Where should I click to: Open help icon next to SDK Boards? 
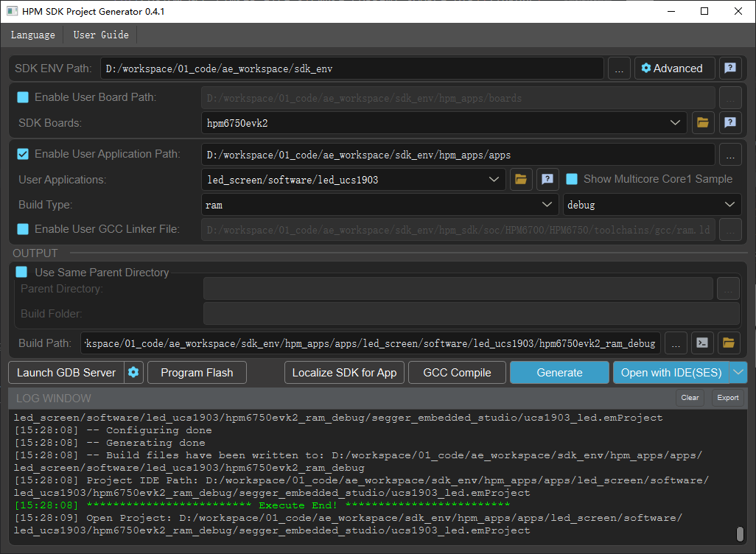pyautogui.click(x=730, y=123)
